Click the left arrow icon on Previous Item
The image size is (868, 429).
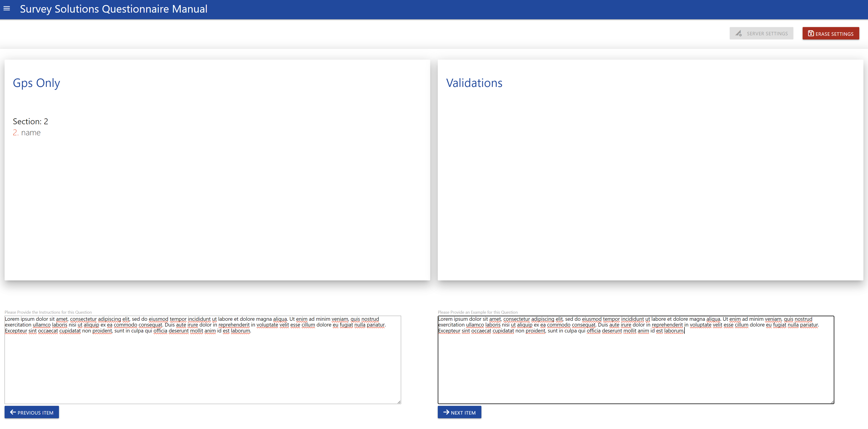(13, 412)
